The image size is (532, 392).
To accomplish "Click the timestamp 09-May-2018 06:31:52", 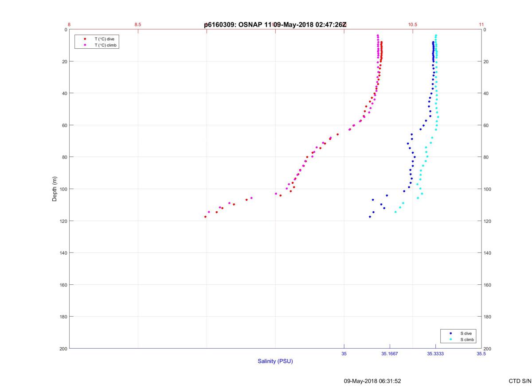I will (x=372, y=381).
